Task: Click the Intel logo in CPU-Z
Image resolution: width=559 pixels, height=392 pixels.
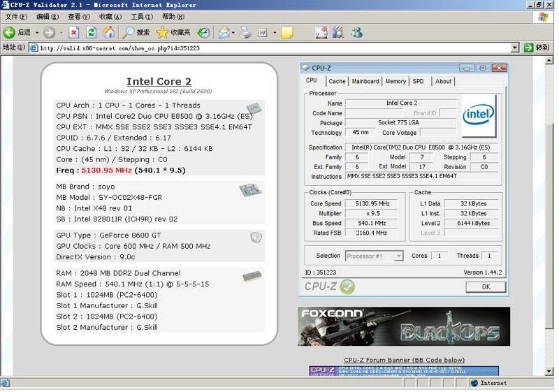Action: (479, 115)
